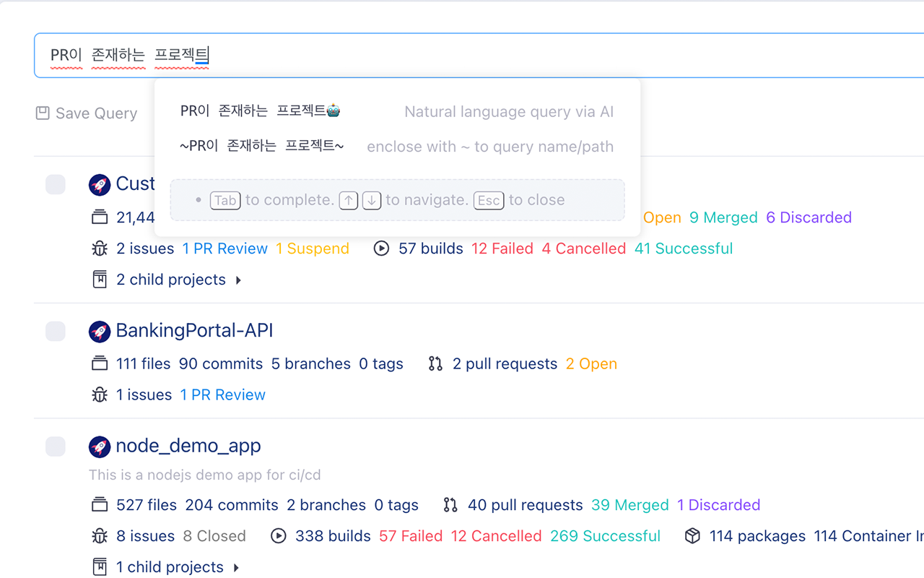Choose the tilde-enclosed name/path query suggestion
The width and height of the screenshot is (924, 578).
(x=397, y=147)
